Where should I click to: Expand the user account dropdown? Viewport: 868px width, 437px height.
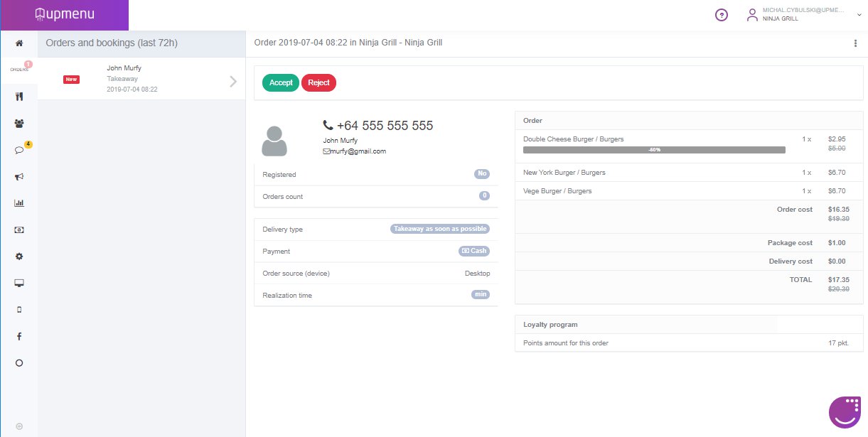859,14
